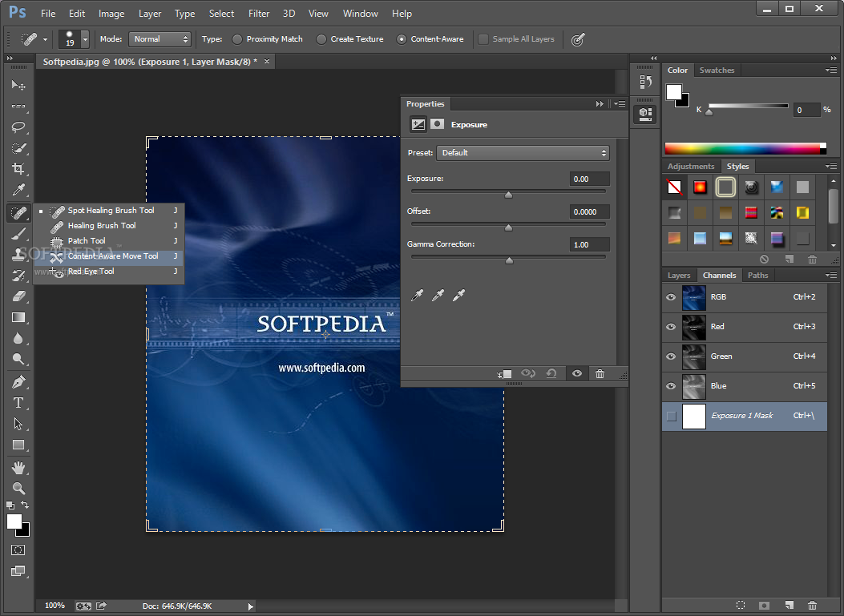The width and height of the screenshot is (844, 616).
Task: Open the Filter menu
Action: (259, 14)
